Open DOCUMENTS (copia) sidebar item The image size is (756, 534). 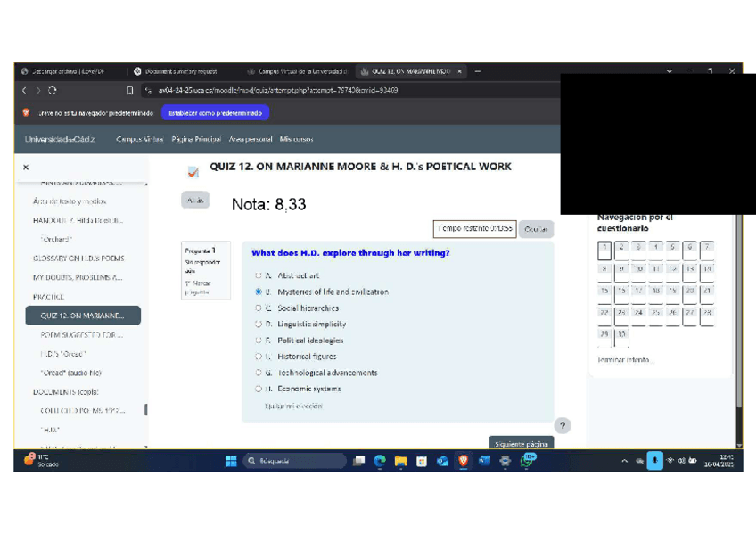click(x=66, y=392)
